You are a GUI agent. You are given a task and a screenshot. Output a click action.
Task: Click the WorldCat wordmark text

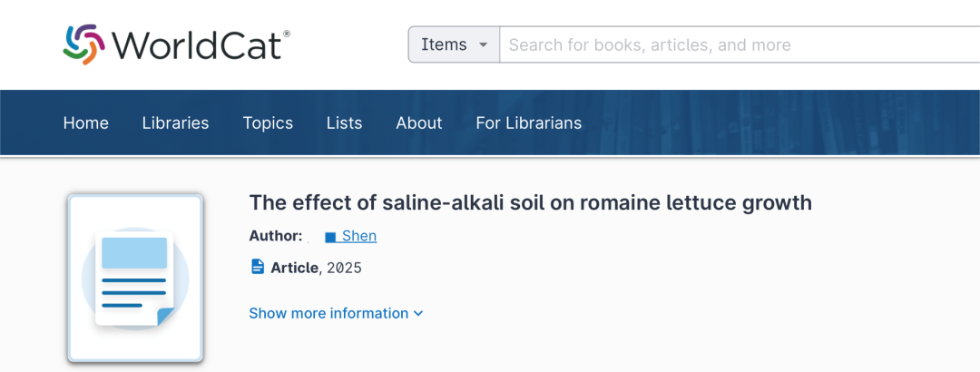pyautogui.click(x=200, y=45)
